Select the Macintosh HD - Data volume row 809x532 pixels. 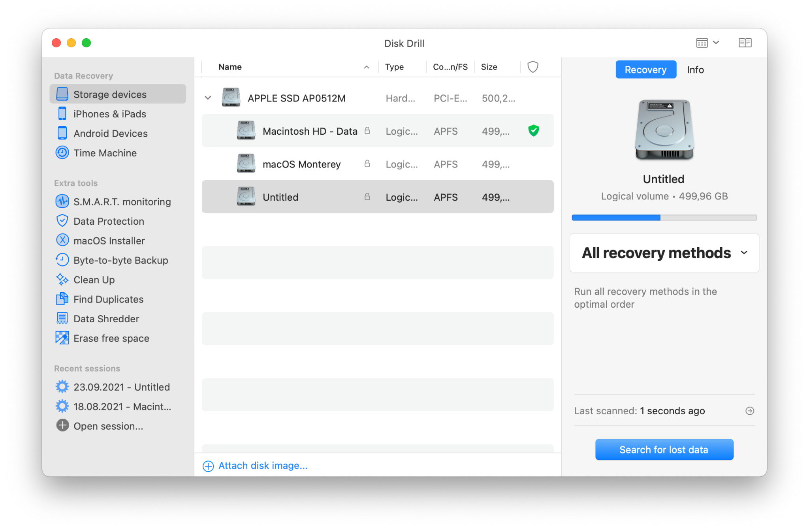point(378,131)
